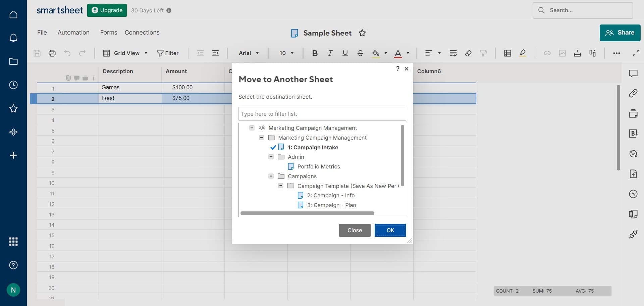
Task: Click the filter list text field
Action: [x=322, y=114]
